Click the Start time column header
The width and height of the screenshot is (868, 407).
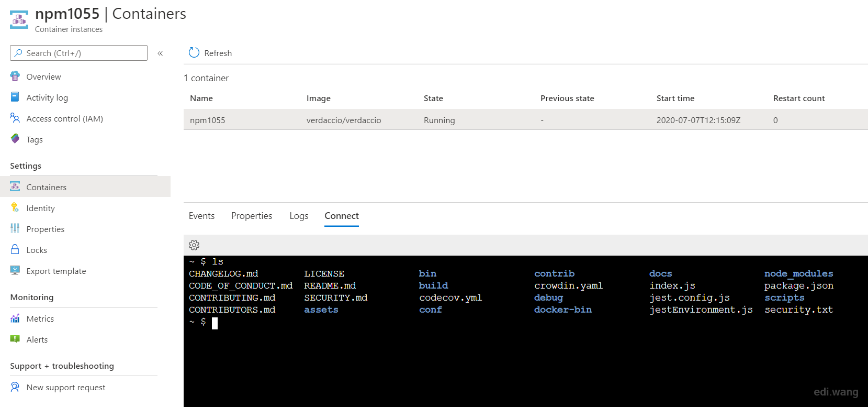[675, 98]
